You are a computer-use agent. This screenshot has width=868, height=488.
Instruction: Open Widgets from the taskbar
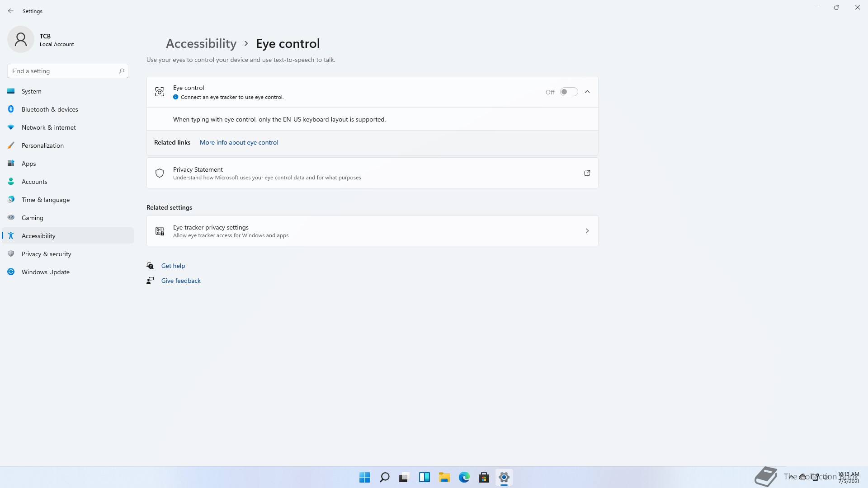pos(424,477)
